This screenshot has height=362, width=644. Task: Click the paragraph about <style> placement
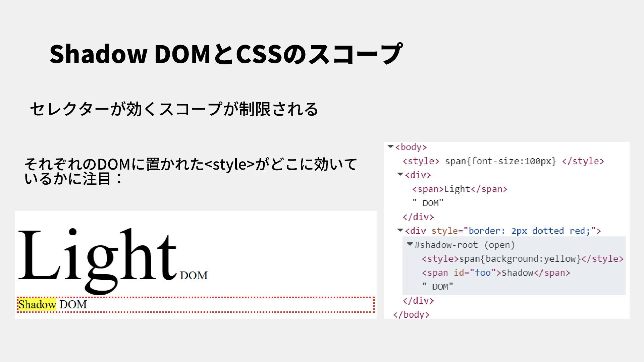(x=191, y=171)
